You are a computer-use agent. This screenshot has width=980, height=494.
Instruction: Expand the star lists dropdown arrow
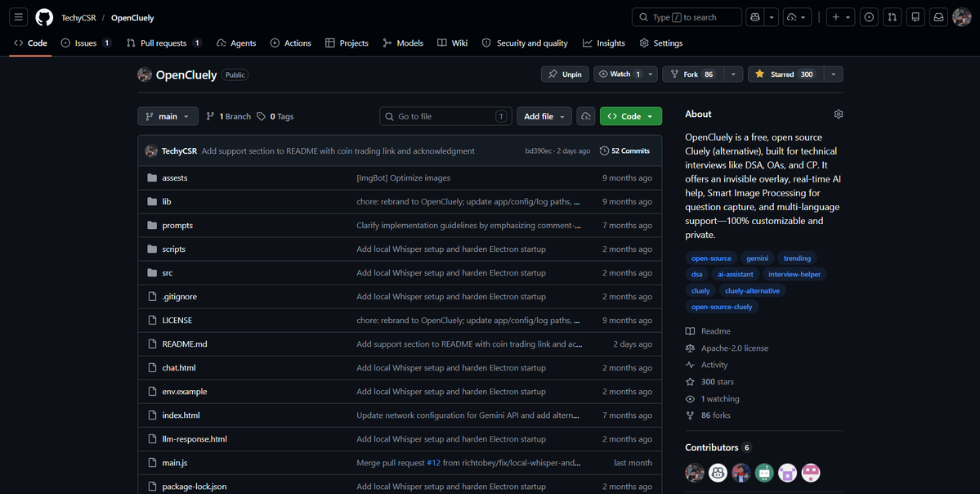833,74
